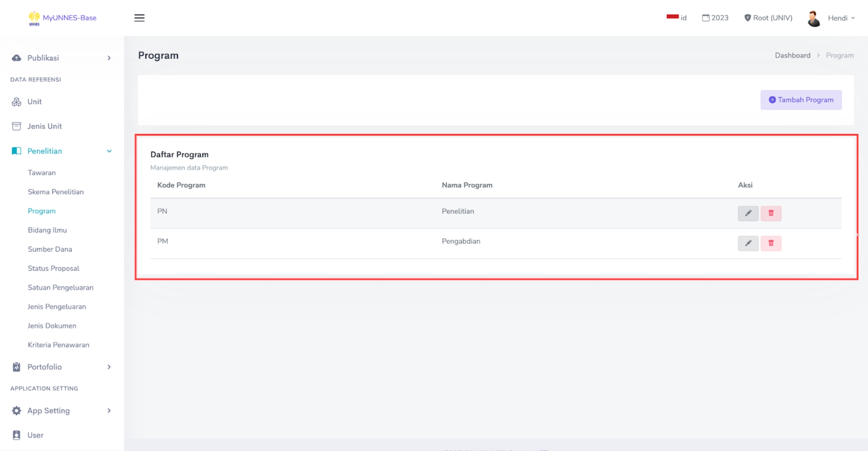Open the Unit reference page
Image resolution: width=868 pixels, height=451 pixels.
[x=34, y=102]
